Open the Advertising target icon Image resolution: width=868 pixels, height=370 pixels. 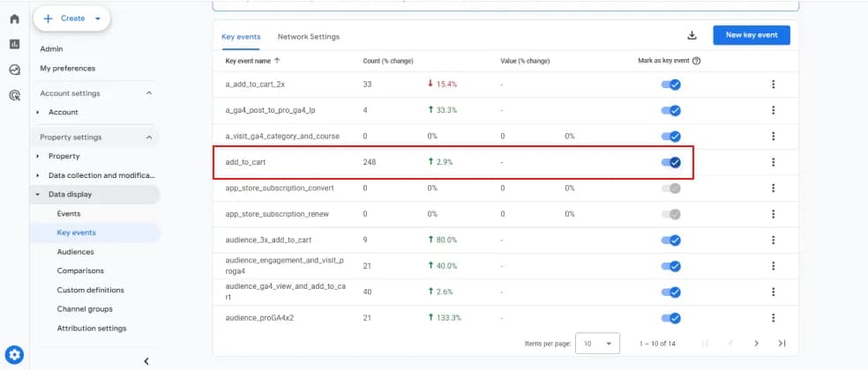(15, 96)
